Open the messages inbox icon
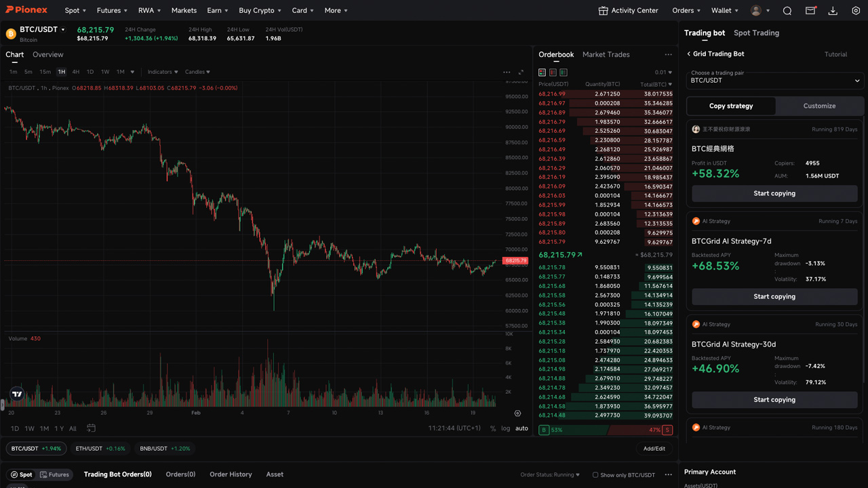Viewport: 868px width, 488px height. pos(810,11)
